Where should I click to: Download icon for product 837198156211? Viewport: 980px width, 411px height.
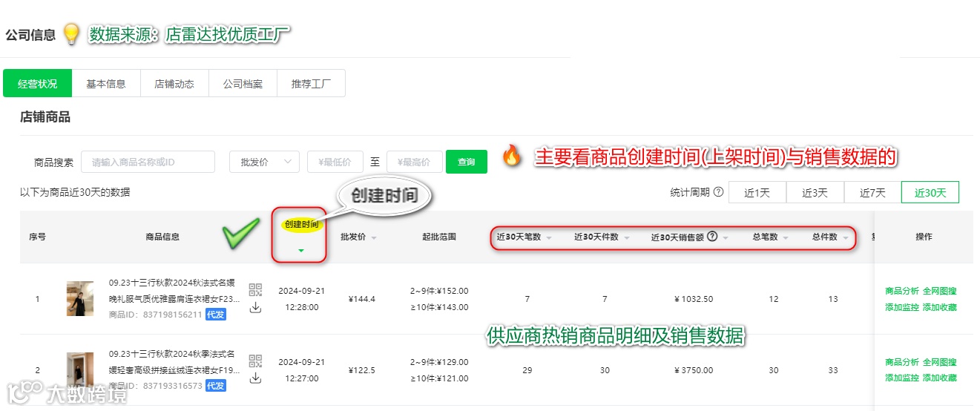(256, 307)
